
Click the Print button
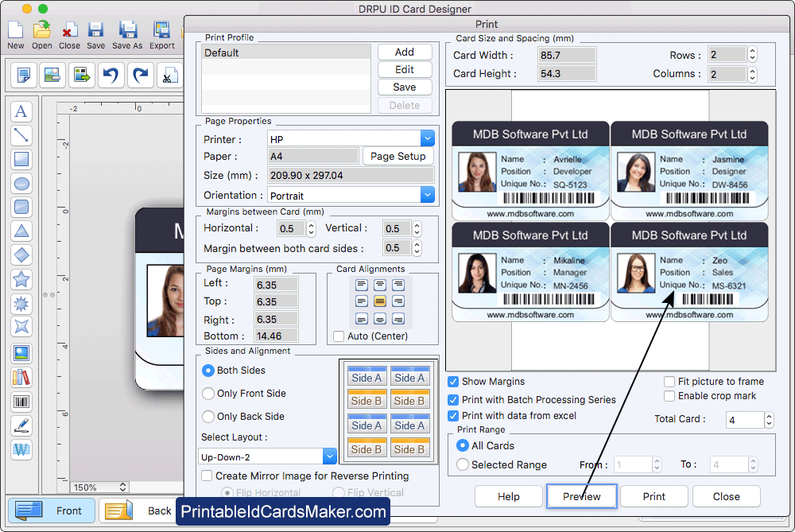click(654, 496)
